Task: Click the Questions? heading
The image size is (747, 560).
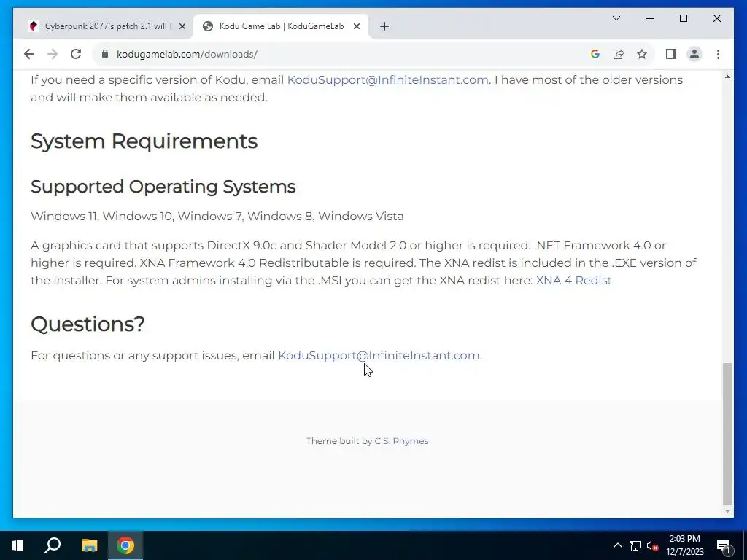Action: 88,324
